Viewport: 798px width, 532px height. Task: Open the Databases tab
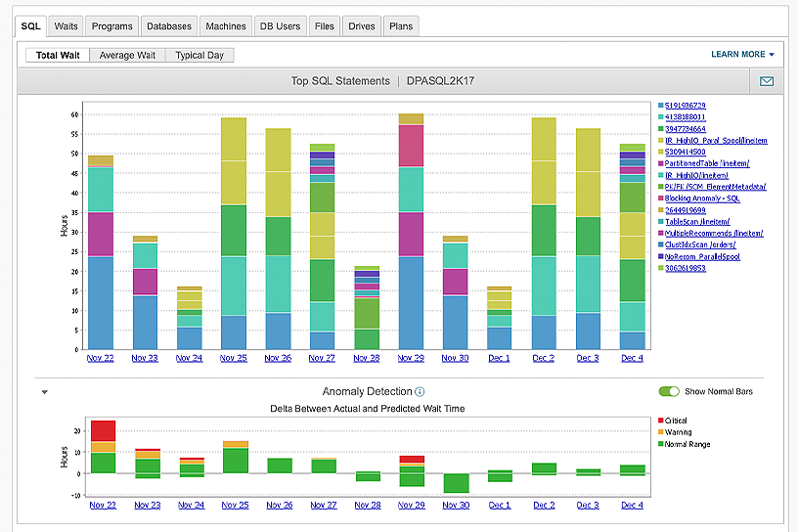click(169, 26)
